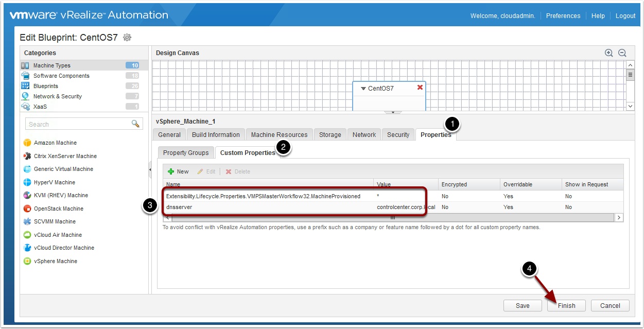Switch to the Network tab
644x329 pixels.
pyautogui.click(x=364, y=134)
